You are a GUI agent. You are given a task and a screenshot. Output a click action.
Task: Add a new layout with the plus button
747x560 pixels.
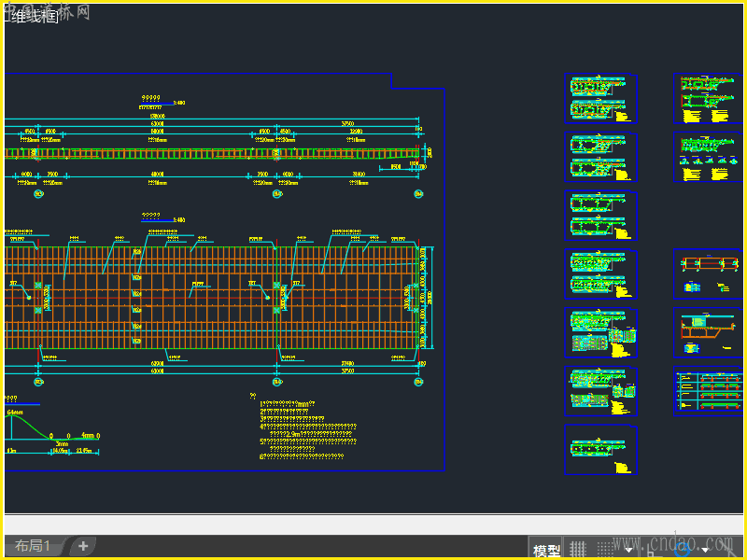pyautogui.click(x=82, y=546)
